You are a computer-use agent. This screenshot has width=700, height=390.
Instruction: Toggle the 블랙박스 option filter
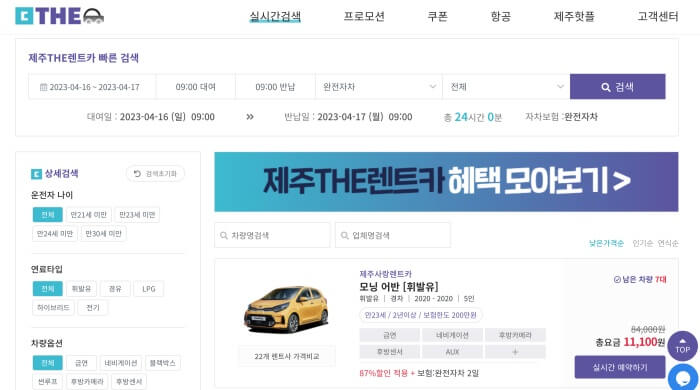(x=162, y=363)
